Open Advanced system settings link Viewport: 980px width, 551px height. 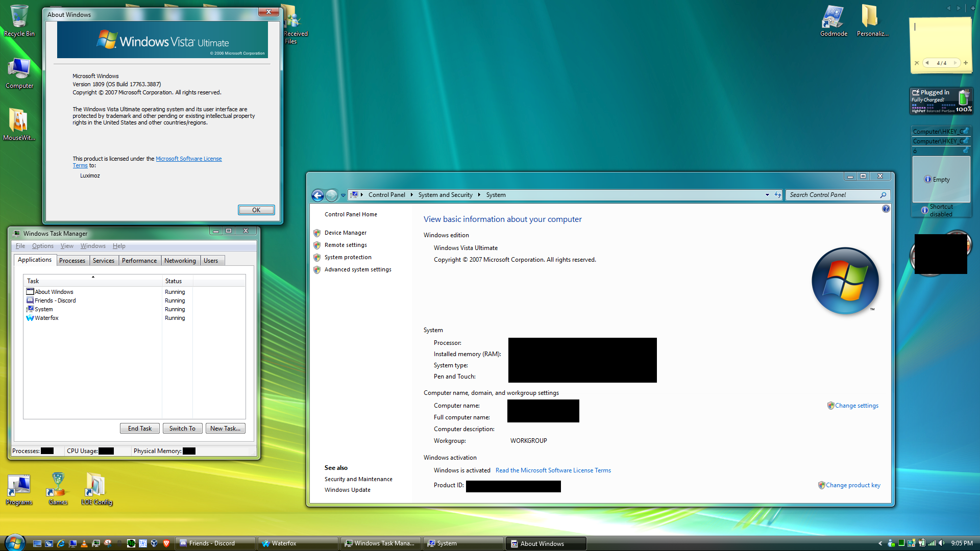click(x=358, y=269)
